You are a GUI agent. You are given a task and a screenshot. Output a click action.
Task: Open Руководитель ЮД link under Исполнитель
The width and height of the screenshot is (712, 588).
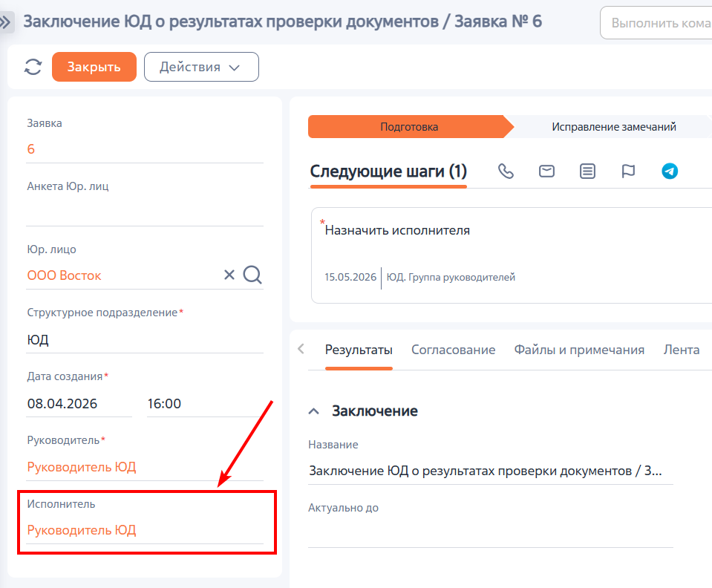click(82, 530)
